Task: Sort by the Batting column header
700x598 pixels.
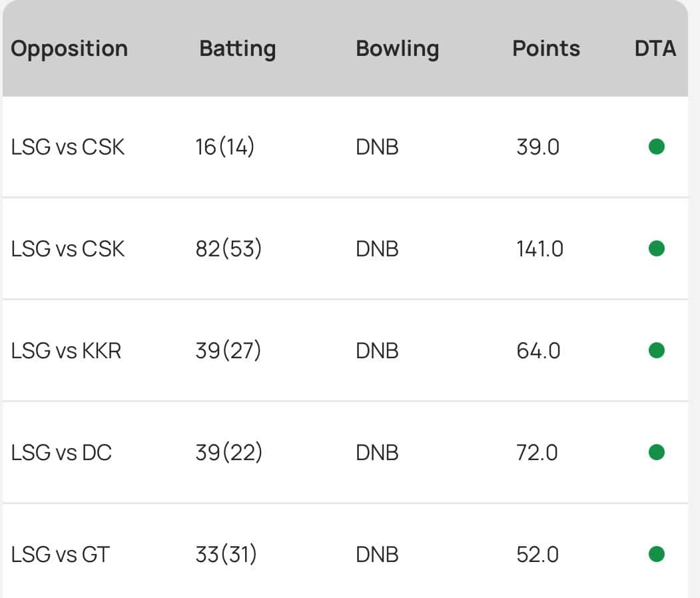Action: point(237,49)
